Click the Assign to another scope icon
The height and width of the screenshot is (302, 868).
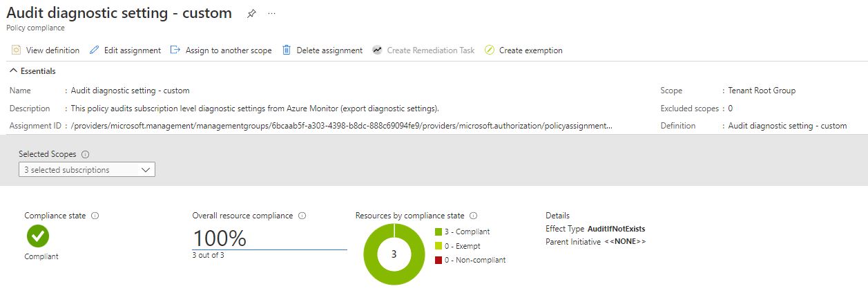pyautogui.click(x=175, y=50)
